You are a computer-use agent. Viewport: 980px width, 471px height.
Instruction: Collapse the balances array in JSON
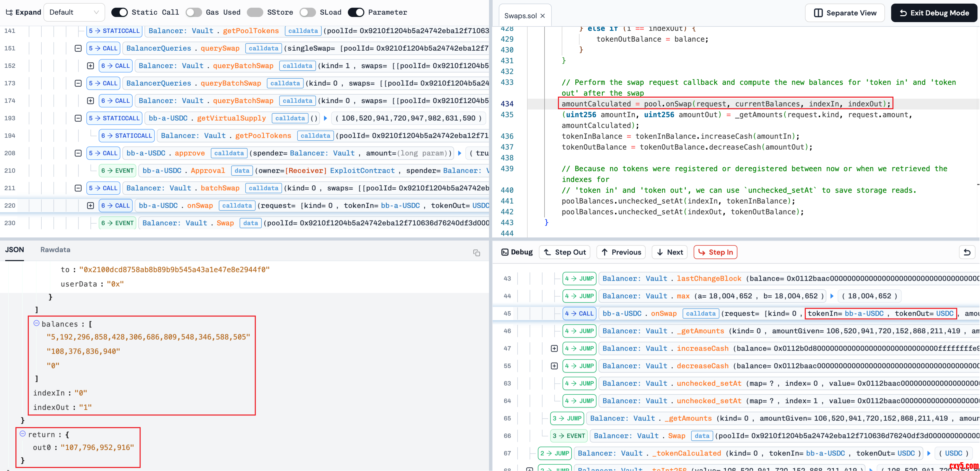[x=37, y=323]
